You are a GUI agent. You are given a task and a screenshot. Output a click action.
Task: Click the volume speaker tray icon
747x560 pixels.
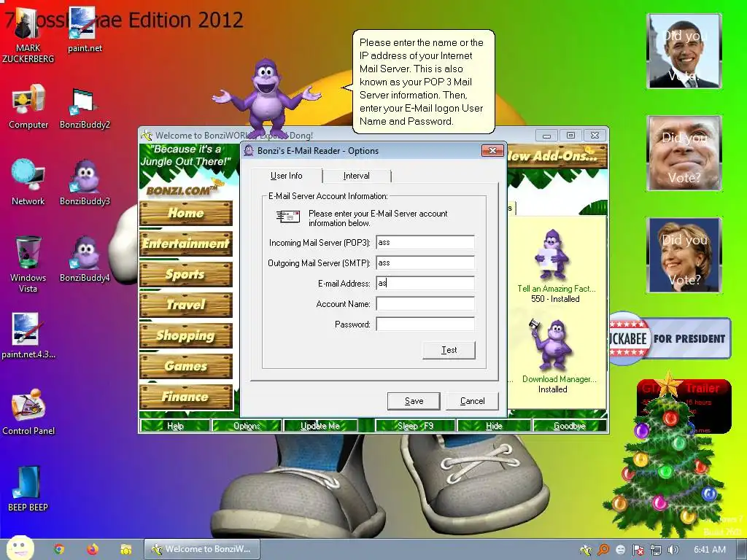pos(673,550)
